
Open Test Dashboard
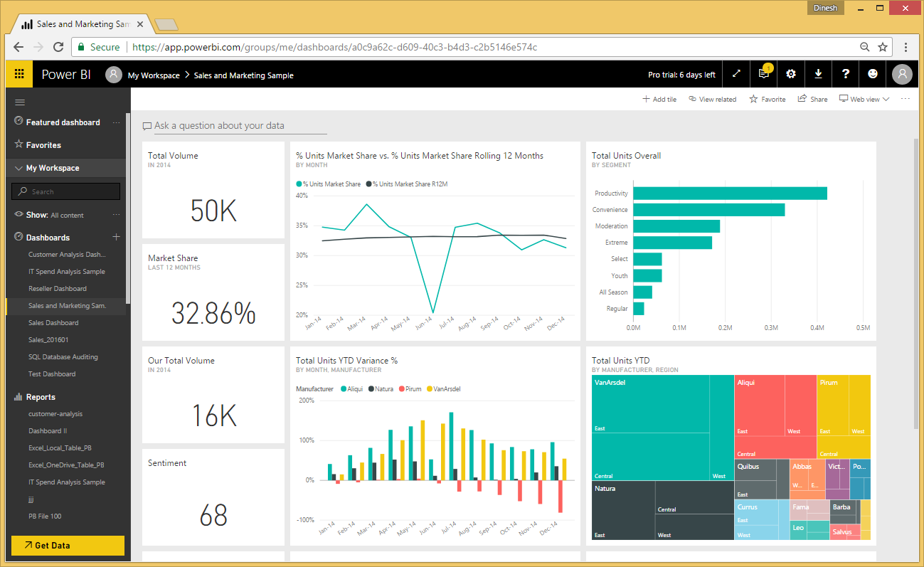click(x=52, y=373)
